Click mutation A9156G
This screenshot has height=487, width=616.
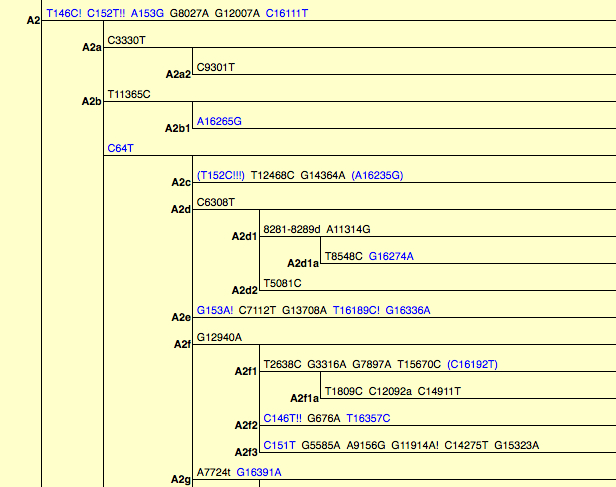point(366,445)
